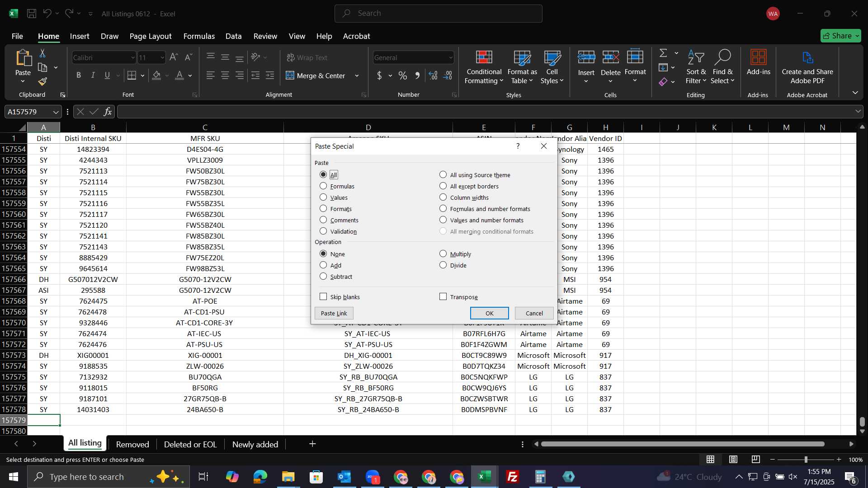Select the Add operation radio
Screen dimensions: 868x488
(330, 265)
